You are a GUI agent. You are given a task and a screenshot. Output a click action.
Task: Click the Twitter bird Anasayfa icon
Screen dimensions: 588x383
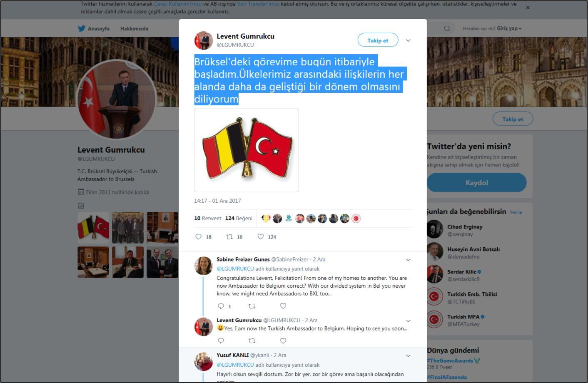pyautogui.click(x=82, y=29)
